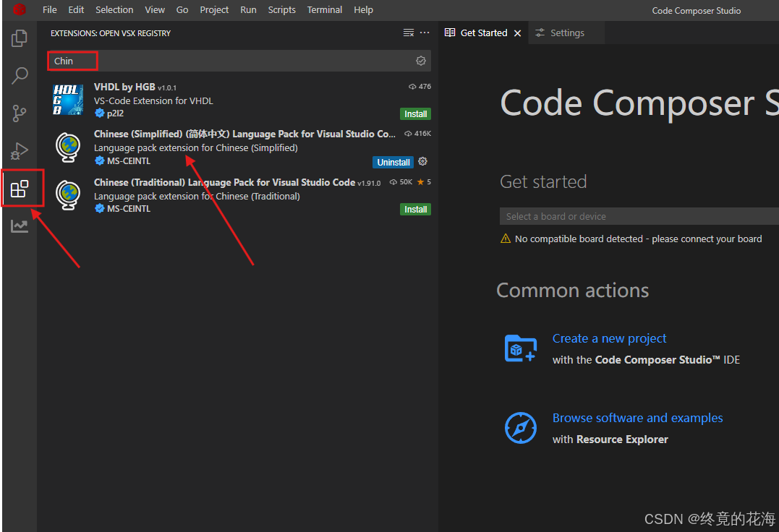Clear extensions search results icon
The height and width of the screenshot is (532, 779).
tap(409, 33)
